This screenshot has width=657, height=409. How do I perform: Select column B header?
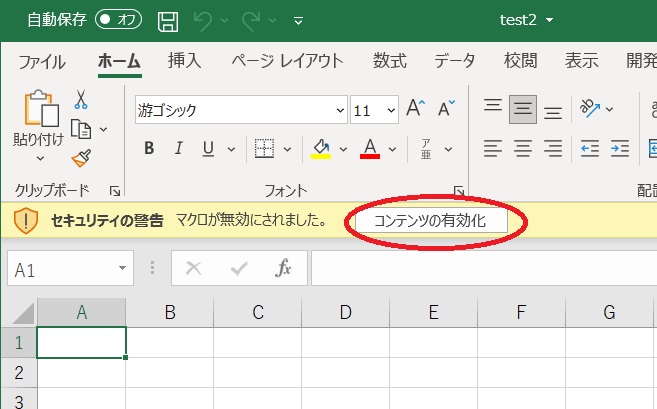point(170,312)
